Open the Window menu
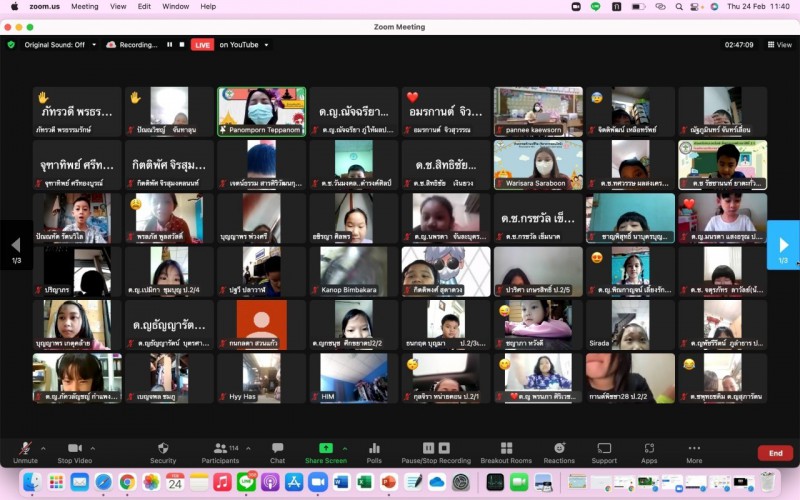This screenshot has width=800, height=500. [176, 7]
